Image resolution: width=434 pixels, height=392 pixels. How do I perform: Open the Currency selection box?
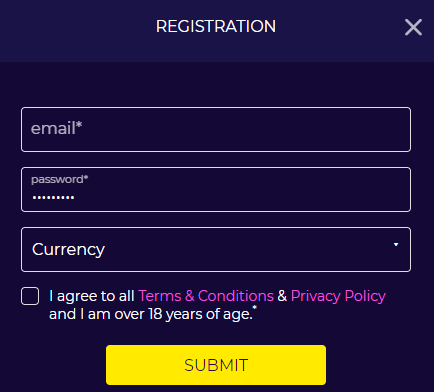pyautogui.click(x=216, y=249)
